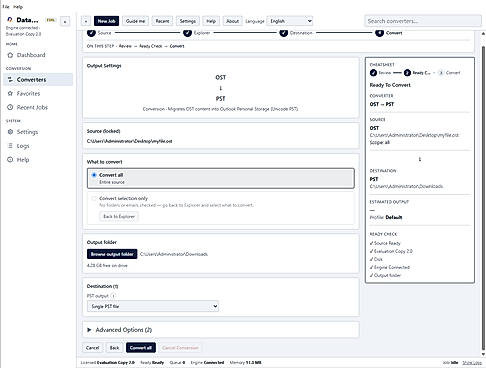The height and width of the screenshot is (368, 486).
Task: Click the Data app logo icon
Action: pos(10,20)
